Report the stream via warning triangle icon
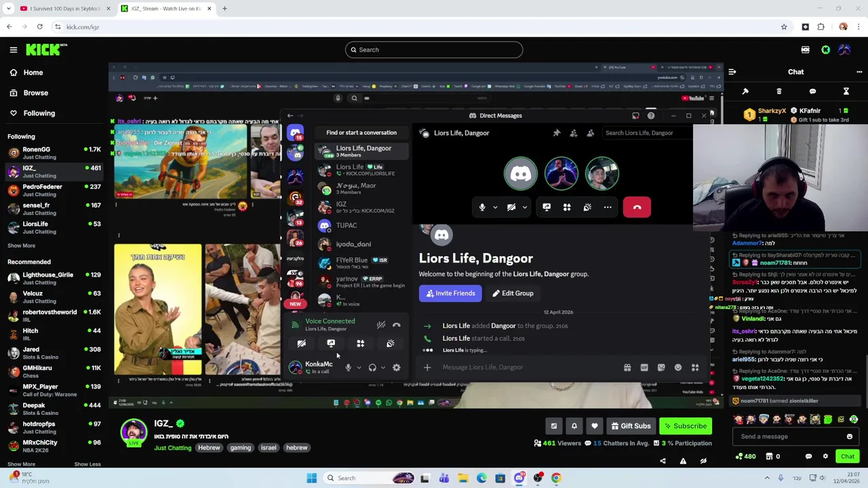The height and width of the screenshot is (488, 868). (683, 461)
